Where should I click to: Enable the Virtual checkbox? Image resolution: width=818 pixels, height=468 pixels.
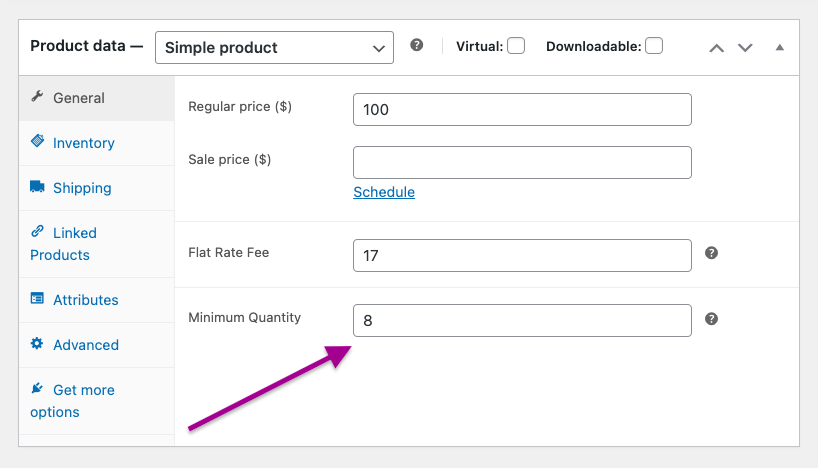tap(516, 46)
